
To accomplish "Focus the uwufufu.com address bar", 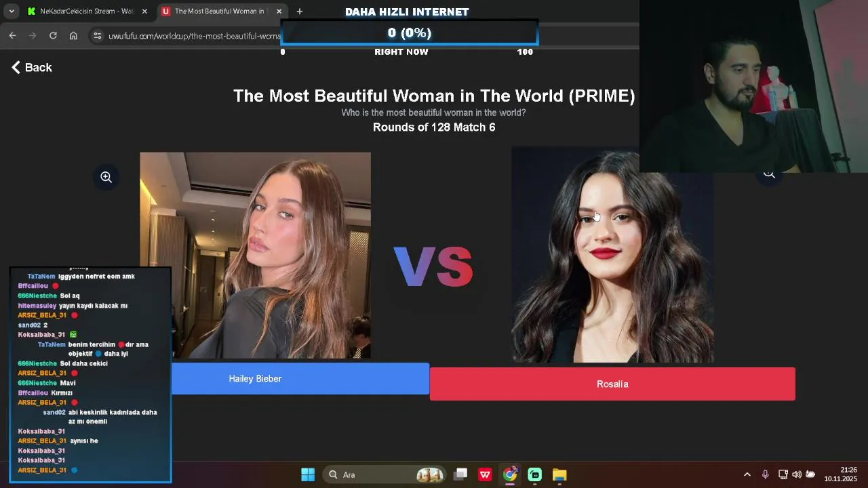I will pyautogui.click(x=194, y=36).
